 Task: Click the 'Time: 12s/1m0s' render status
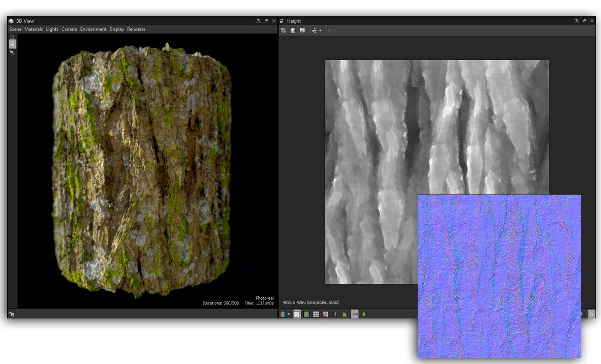259,303
